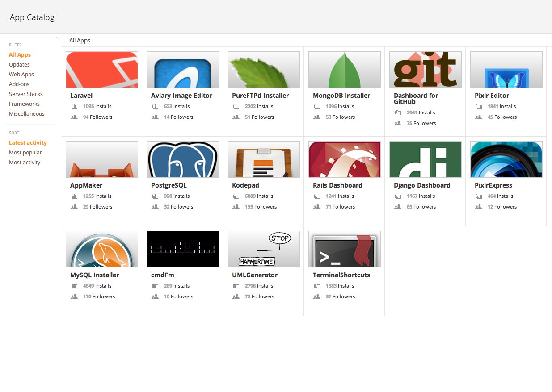
Task: Open the Django Dashboard icon
Action: (426, 159)
